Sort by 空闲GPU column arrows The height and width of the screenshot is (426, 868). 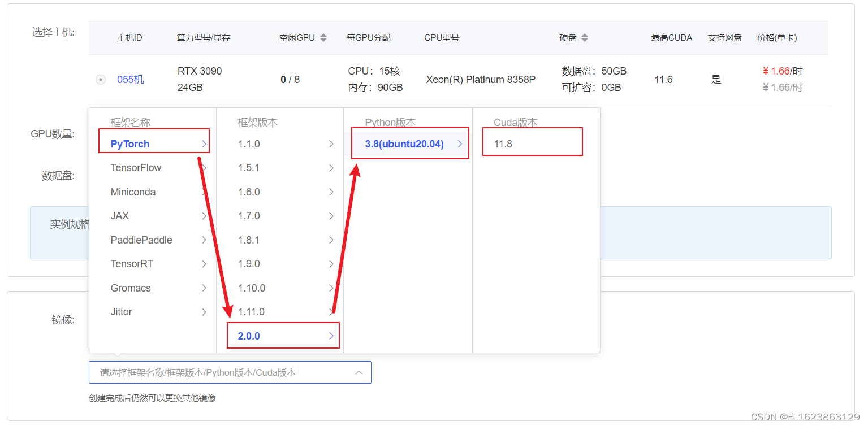(x=323, y=38)
